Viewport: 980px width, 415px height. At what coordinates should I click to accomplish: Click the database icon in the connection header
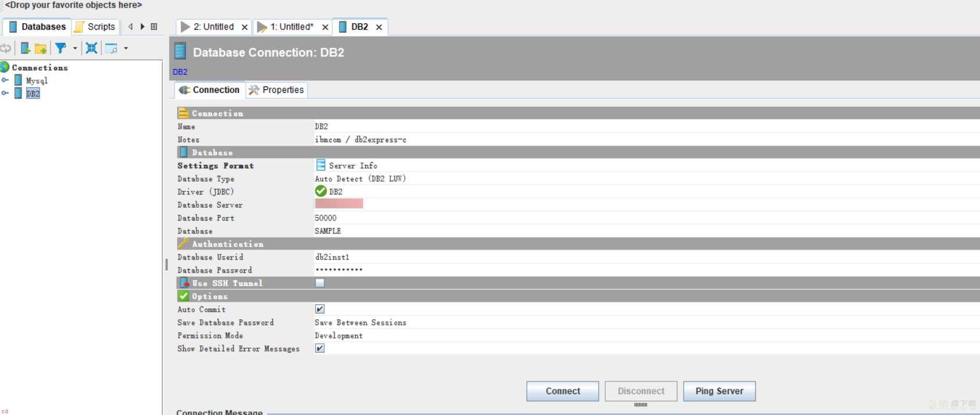pyautogui.click(x=180, y=51)
